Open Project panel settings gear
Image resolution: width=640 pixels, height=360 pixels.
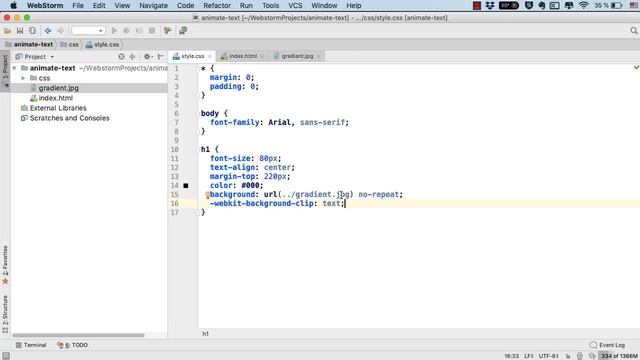[x=148, y=57]
